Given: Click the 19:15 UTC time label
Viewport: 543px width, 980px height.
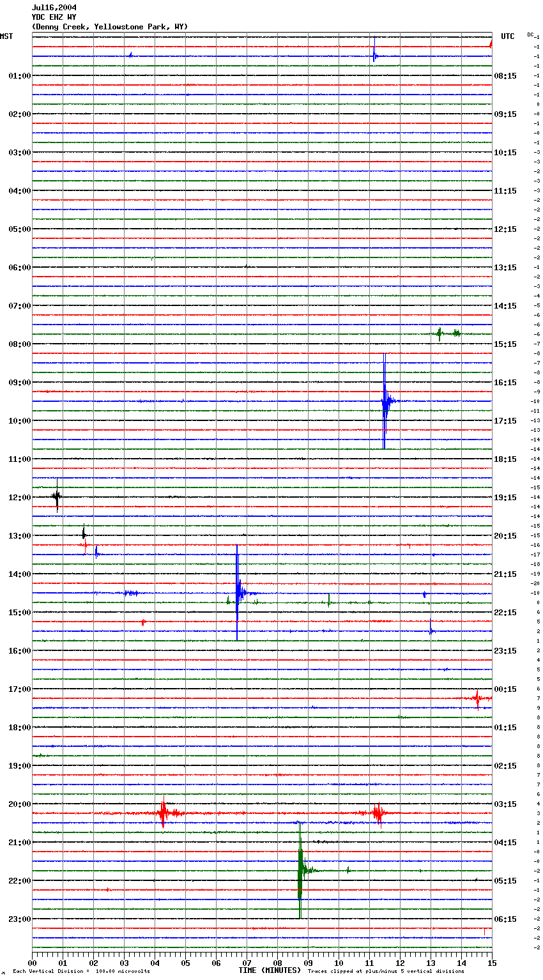Looking at the screenshot, I should tap(505, 498).
